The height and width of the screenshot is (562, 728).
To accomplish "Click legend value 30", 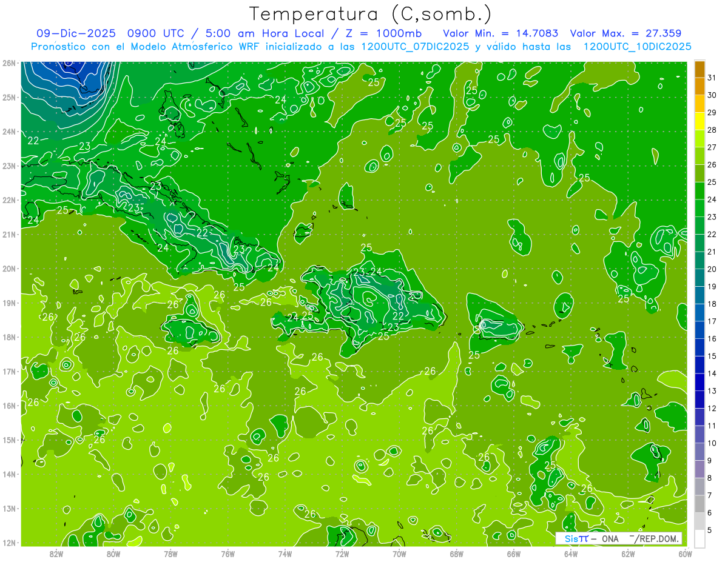I will click(712, 95).
